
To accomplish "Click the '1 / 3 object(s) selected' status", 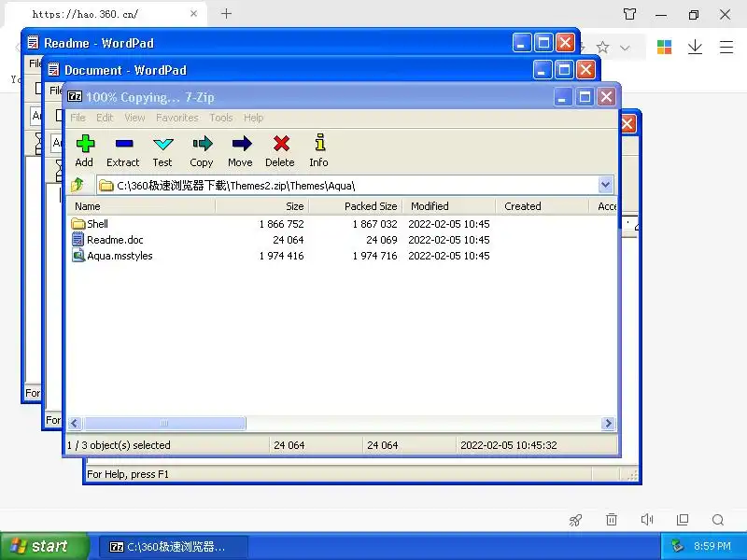I will click(x=120, y=445).
